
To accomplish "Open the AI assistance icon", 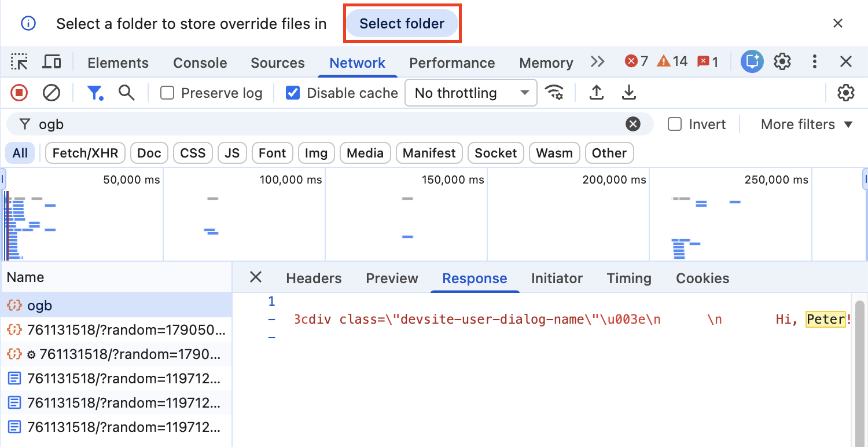I will (x=752, y=61).
